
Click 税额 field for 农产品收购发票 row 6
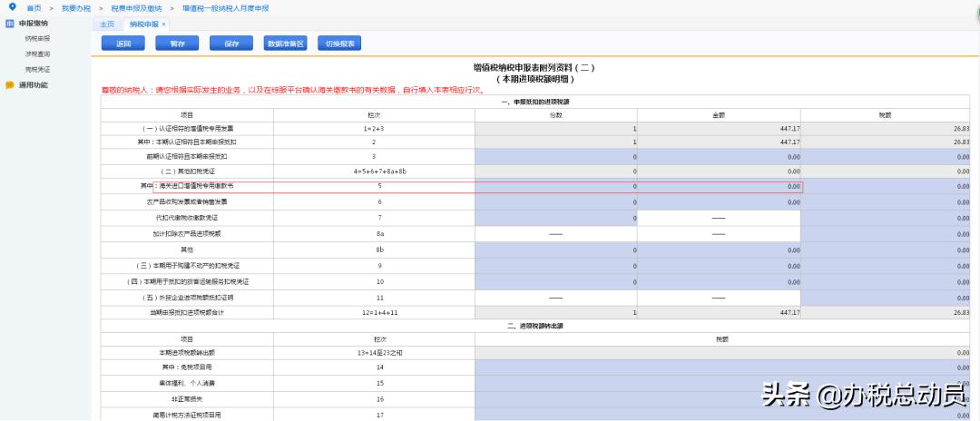886,202
